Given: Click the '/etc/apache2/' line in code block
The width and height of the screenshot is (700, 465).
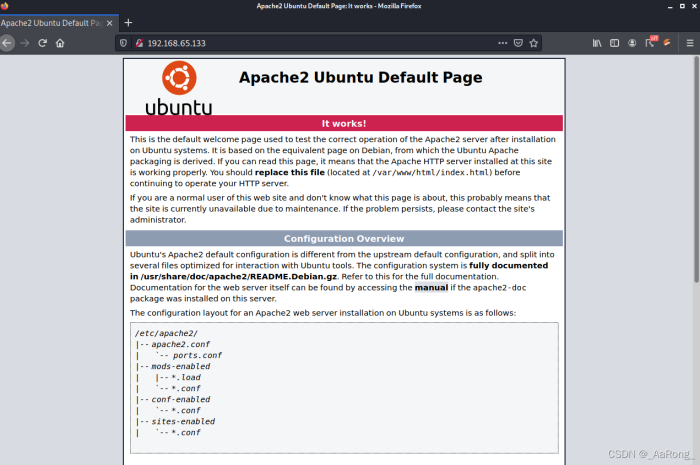Looking at the screenshot, I should coord(166,333).
